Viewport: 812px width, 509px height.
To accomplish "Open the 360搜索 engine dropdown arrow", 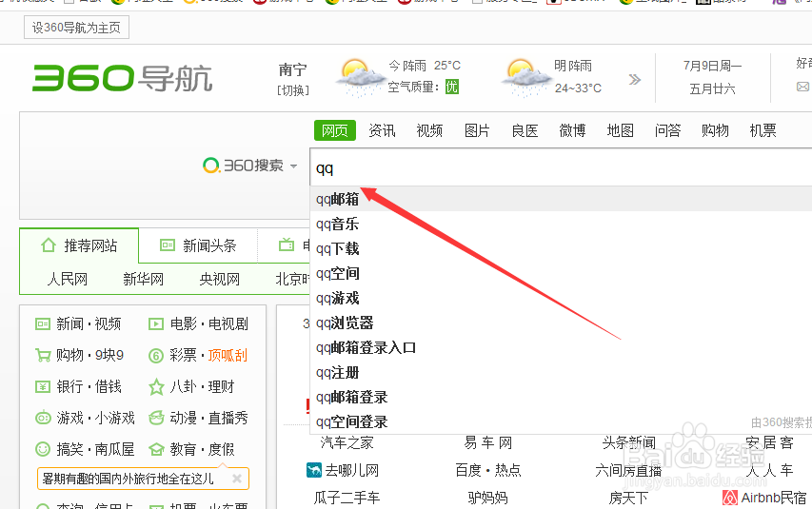I will click(x=293, y=166).
